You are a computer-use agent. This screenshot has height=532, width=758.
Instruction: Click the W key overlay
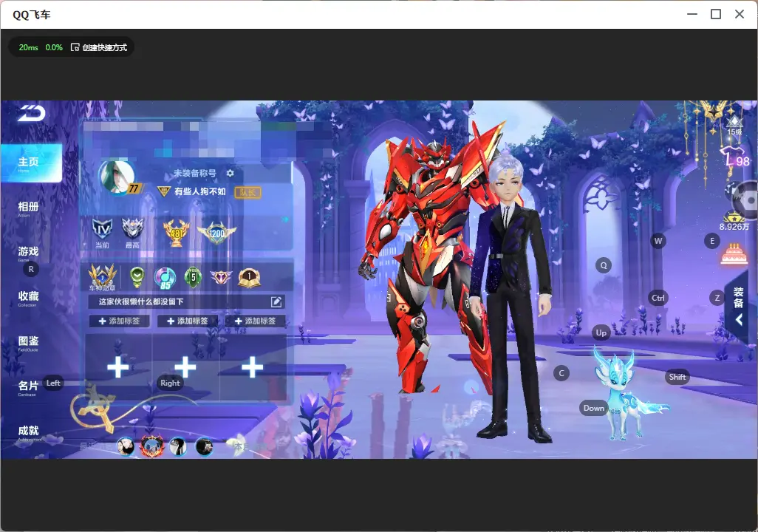coord(658,241)
